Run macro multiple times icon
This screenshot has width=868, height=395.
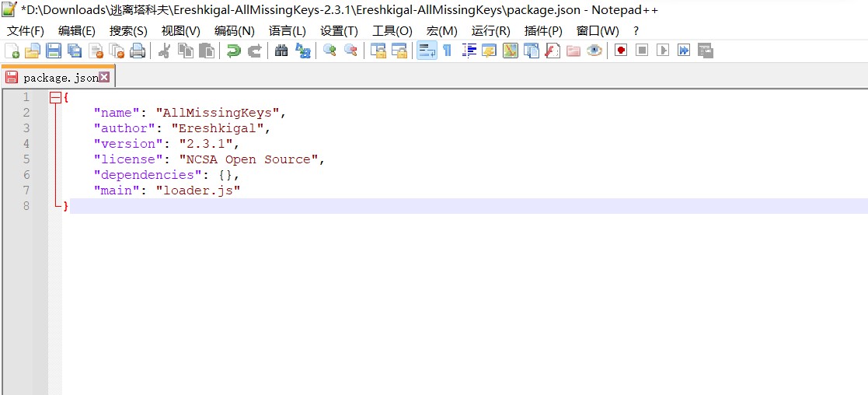(684, 51)
